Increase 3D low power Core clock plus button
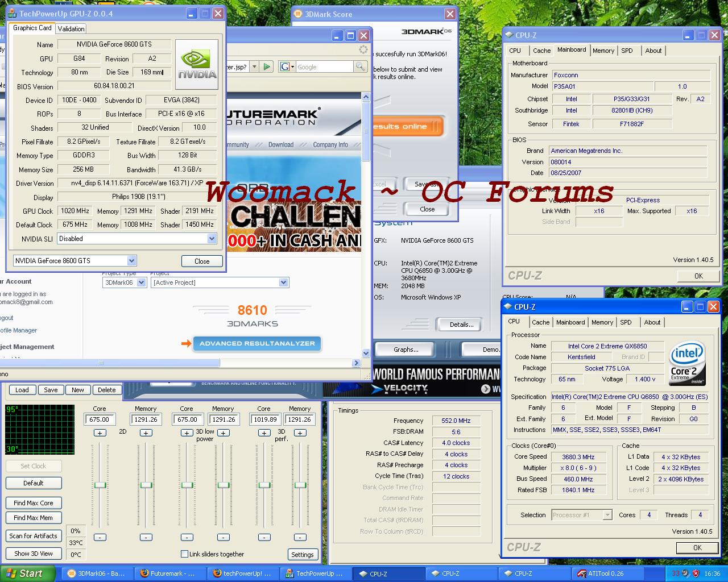Image resolution: width=728 pixels, height=582 pixels. click(187, 433)
